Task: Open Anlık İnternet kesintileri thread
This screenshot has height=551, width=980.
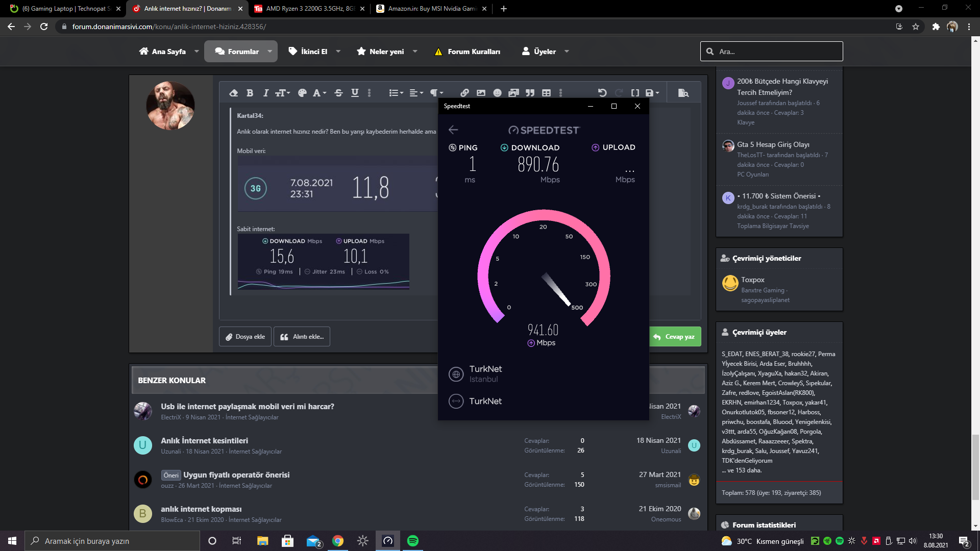Action: pos(204,441)
